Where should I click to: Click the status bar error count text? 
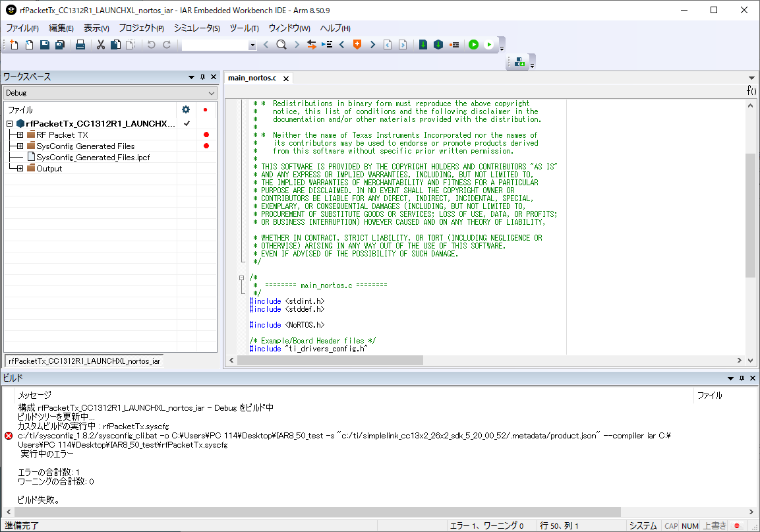click(486, 525)
